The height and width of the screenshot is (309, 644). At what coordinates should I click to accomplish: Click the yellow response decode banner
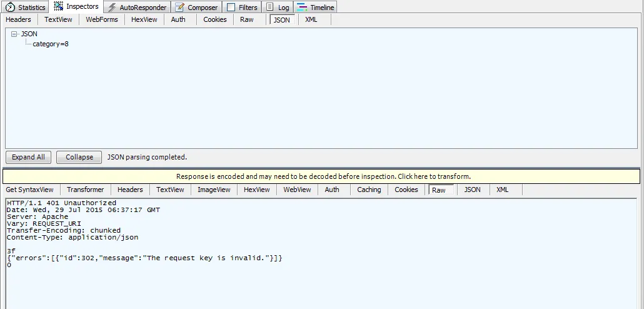point(321,176)
